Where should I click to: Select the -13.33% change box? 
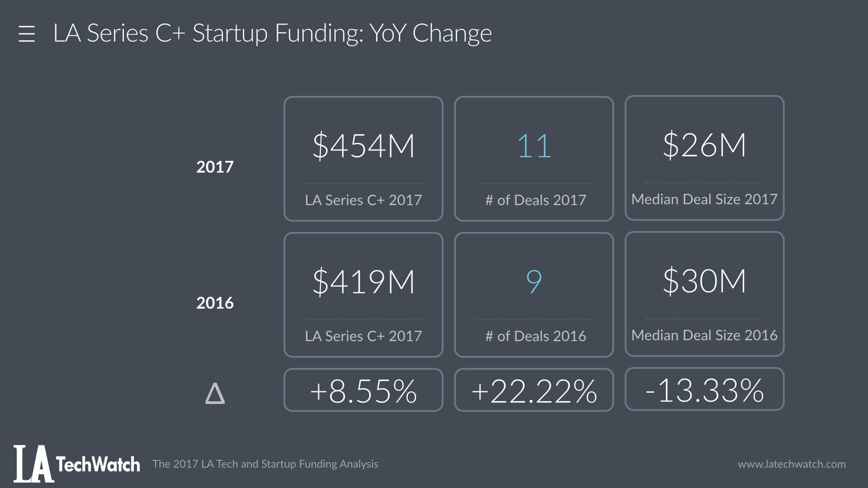tap(704, 389)
